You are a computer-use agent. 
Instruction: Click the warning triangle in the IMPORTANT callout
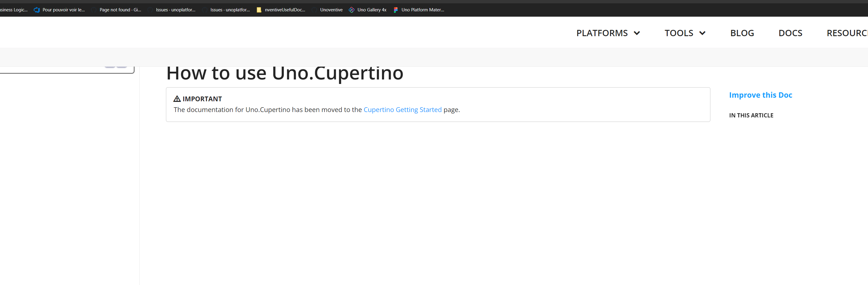177,99
